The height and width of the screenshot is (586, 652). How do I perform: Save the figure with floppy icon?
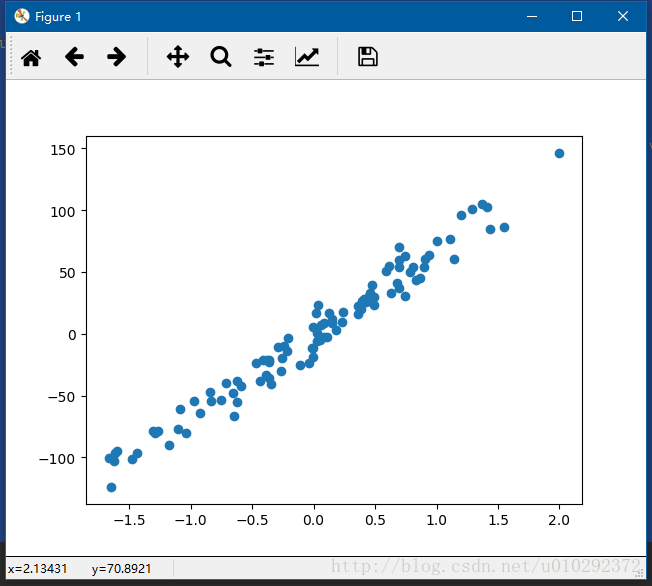tap(368, 57)
